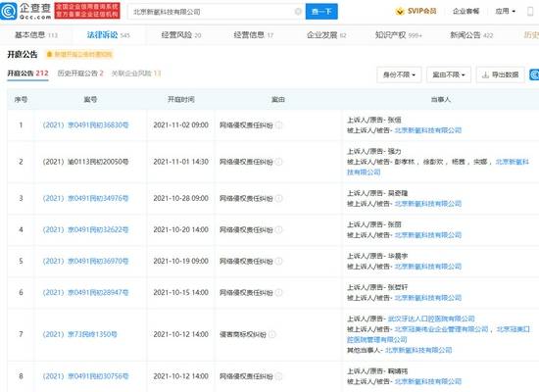Go to the 企业发展 tab
This screenshot has width=539, height=392.
tap(326, 35)
